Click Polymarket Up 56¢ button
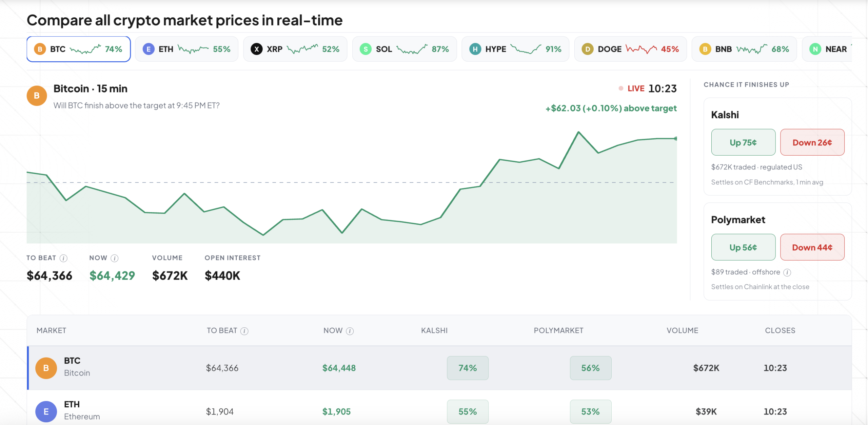Image resolution: width=868 pixels, height=425 pixels. point(743,247)
